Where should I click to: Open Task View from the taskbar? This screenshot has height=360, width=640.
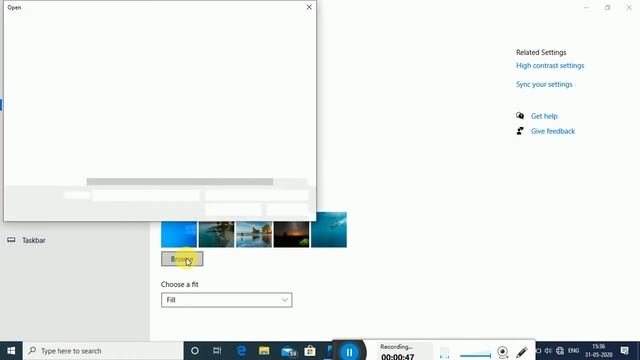[217, 351]
